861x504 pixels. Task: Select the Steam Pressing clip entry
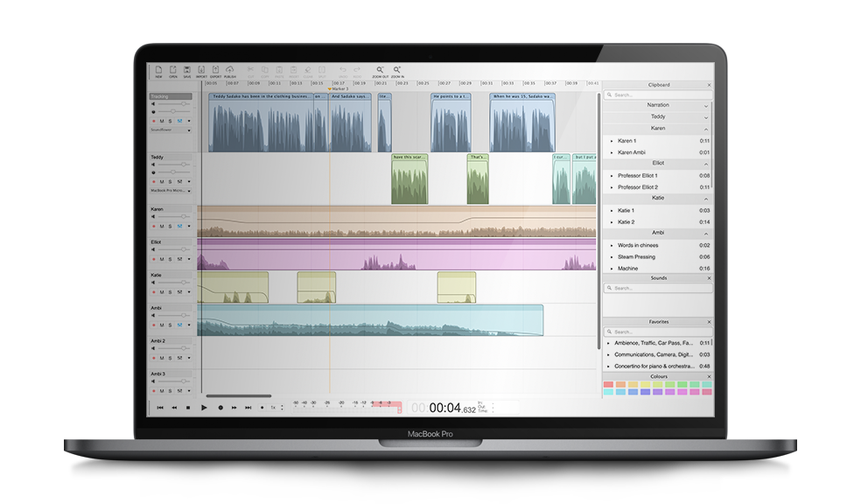pos(638,257)
